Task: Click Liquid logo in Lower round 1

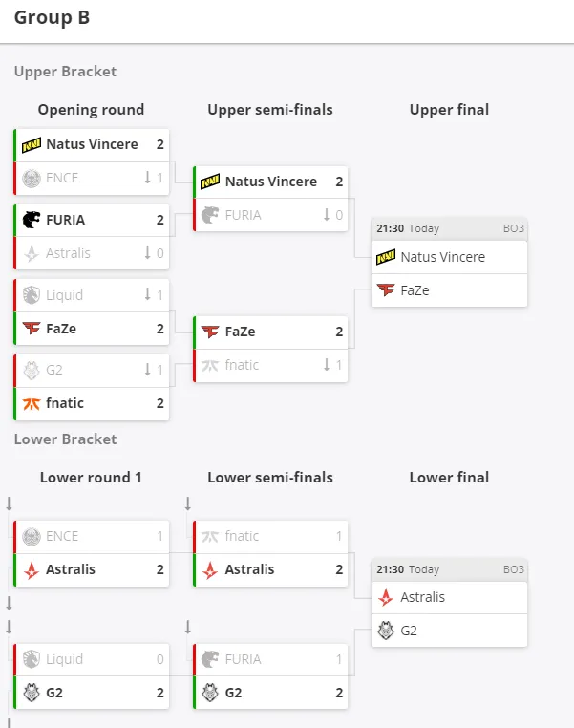Action: pyautogui.click(x=32, y=659)
